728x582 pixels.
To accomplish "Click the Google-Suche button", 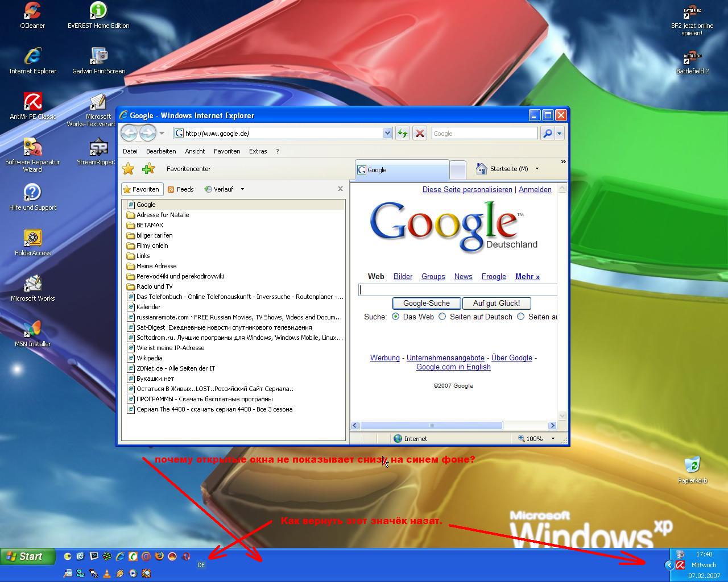I will (x=427, y=304).
